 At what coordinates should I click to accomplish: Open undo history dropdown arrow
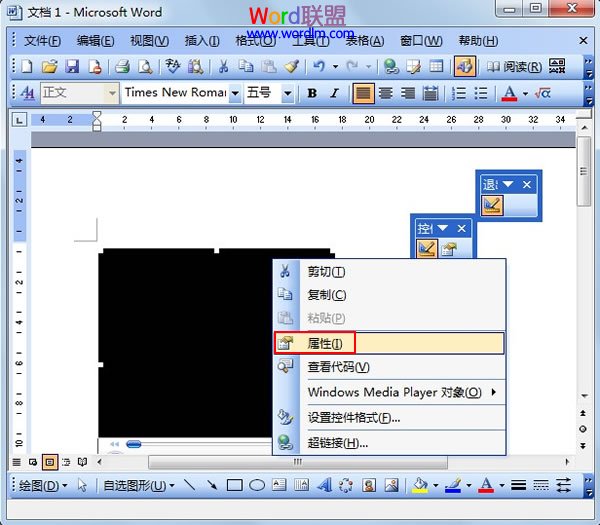click(336, 67)
